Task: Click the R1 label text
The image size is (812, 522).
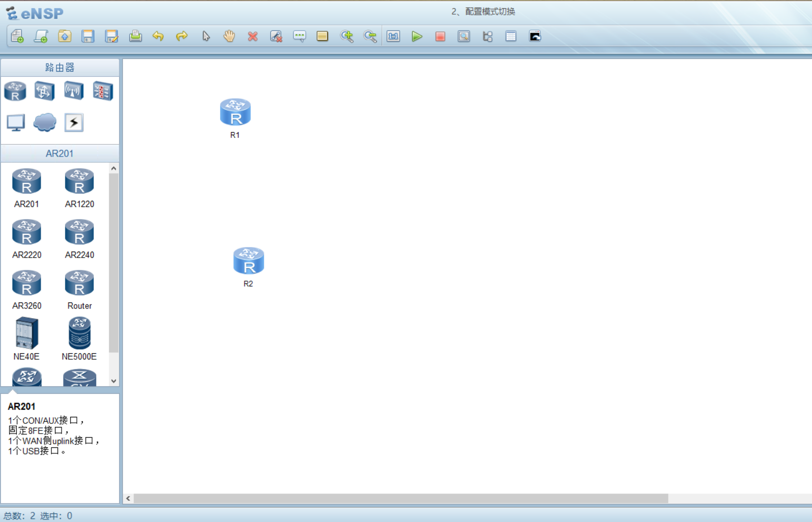Action: pyautogui.click(x=235, y=135)
